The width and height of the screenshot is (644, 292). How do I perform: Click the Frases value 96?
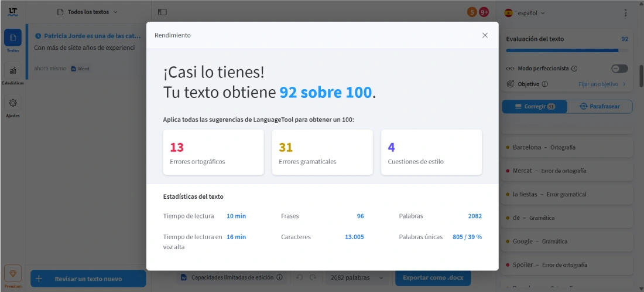point(360,216)
